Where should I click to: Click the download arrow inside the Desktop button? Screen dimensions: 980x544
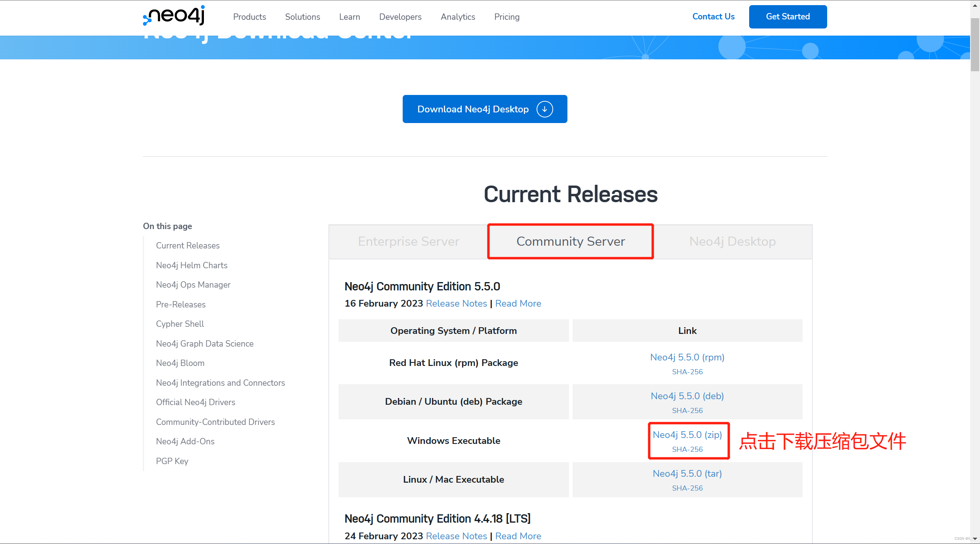coord(545,109)
